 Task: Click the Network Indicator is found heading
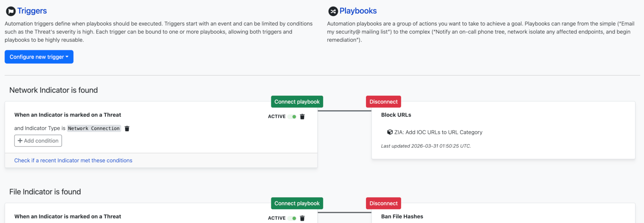(53, 90)
